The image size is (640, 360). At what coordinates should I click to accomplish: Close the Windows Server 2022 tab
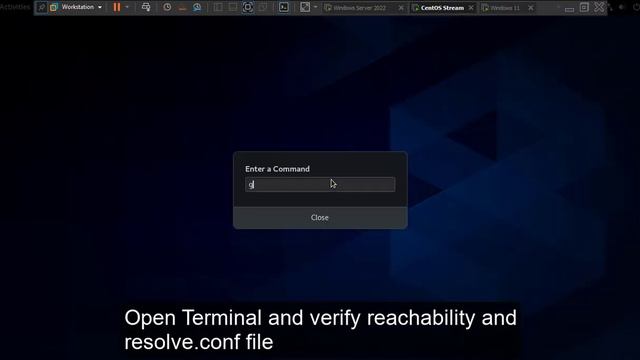click(x=401, y=8)
